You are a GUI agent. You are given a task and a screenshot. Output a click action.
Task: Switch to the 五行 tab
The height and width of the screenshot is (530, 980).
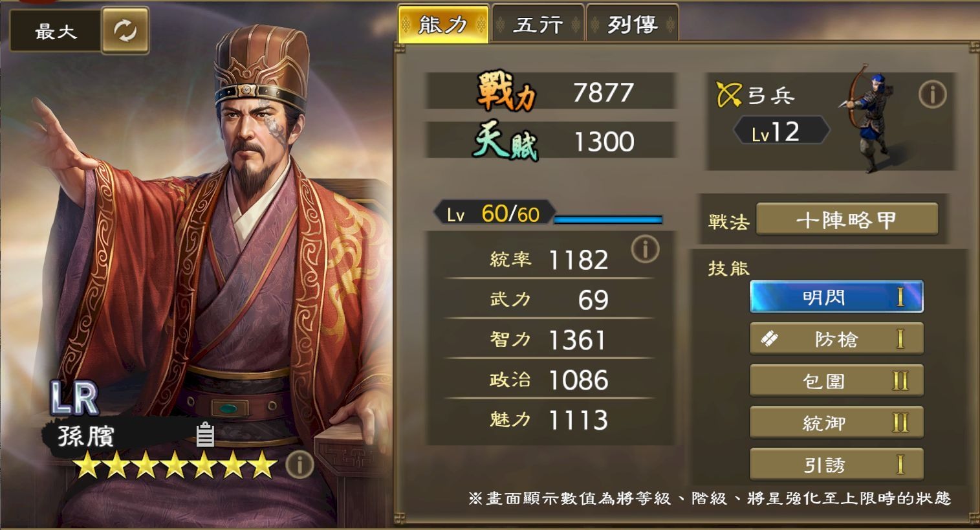click(x=538, y=25)
